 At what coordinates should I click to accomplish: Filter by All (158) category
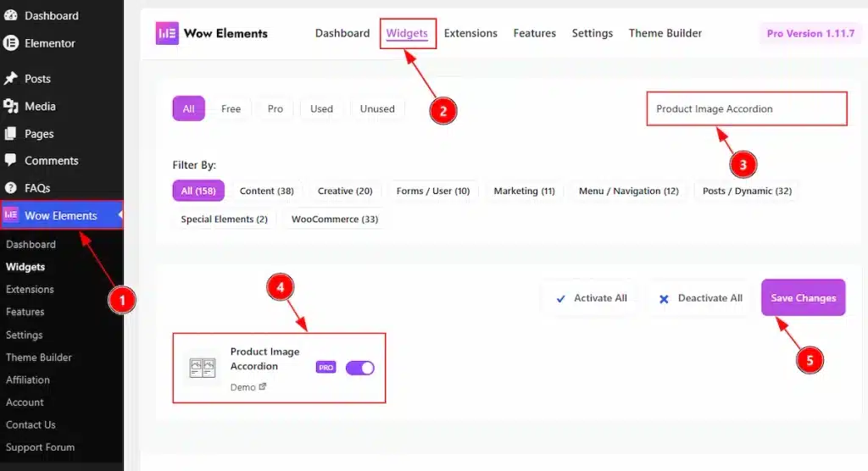(198, 191)
